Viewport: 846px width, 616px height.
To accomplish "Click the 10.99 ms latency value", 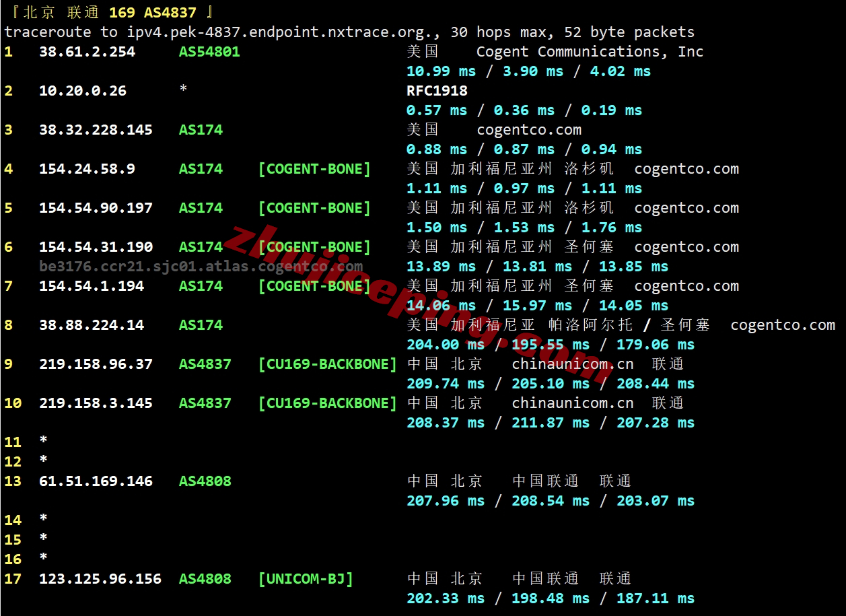I will (x=441, y=71).
